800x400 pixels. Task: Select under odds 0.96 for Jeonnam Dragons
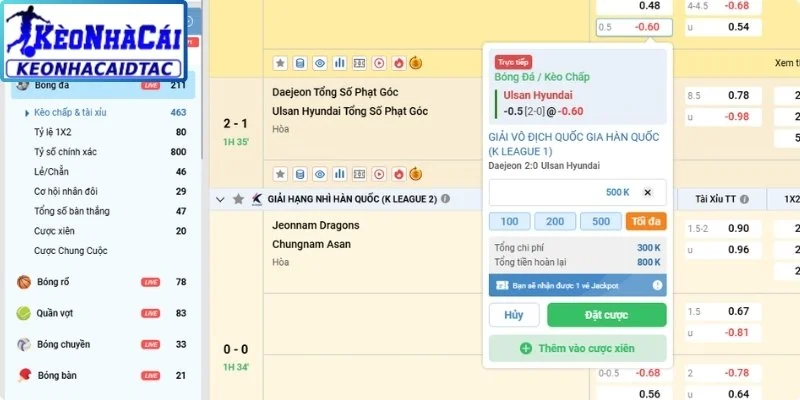723,250
